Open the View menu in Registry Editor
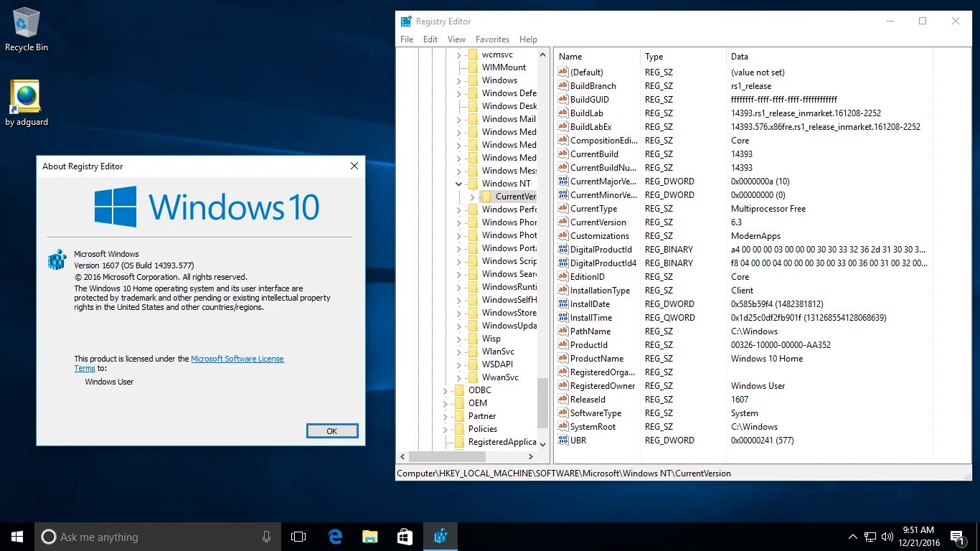The height and width of the screenshot is (551, 980). click(456, 39)
